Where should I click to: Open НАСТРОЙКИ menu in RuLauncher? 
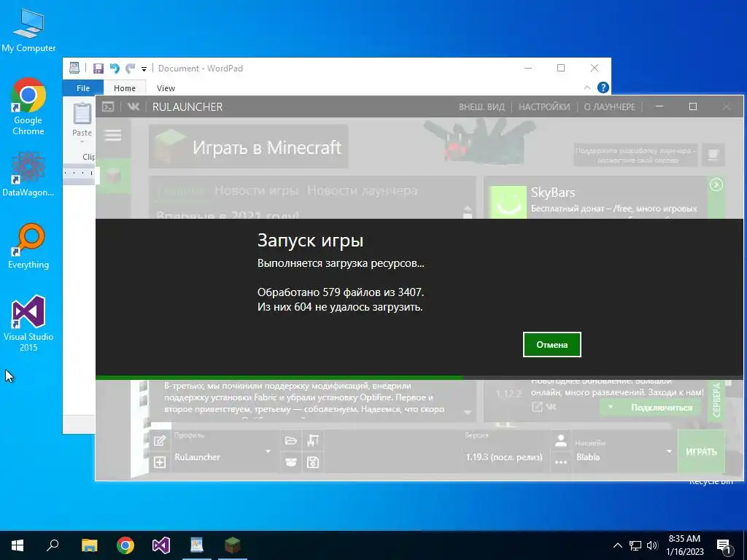click(544, 107)
